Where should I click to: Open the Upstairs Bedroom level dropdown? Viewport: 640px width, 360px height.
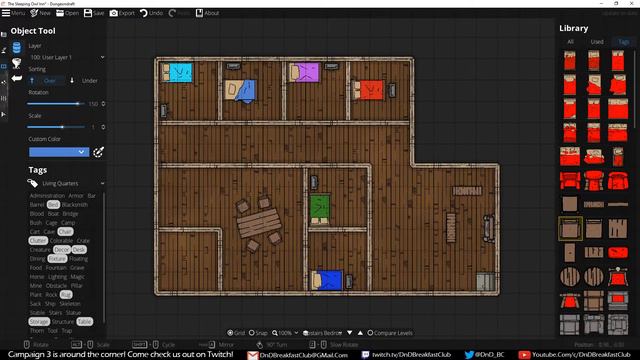pyautogui.click(x=322, y=333)
